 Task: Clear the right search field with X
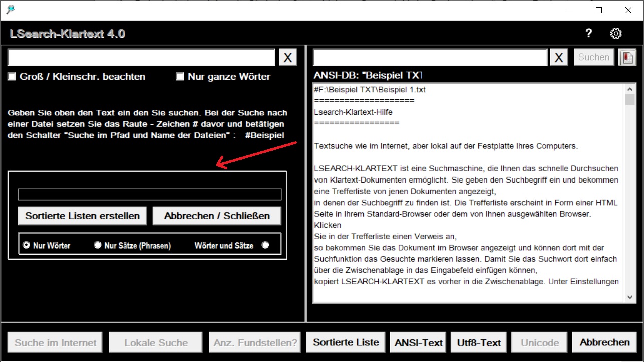559,57
